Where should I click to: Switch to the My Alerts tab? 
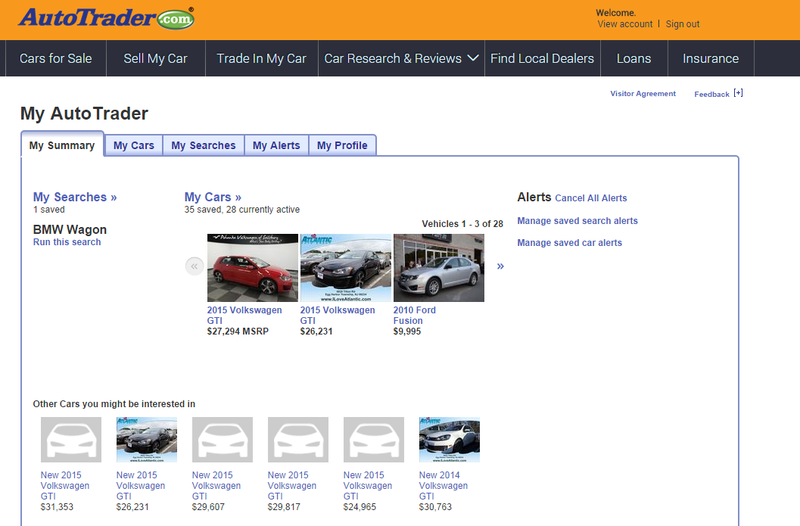277,145
